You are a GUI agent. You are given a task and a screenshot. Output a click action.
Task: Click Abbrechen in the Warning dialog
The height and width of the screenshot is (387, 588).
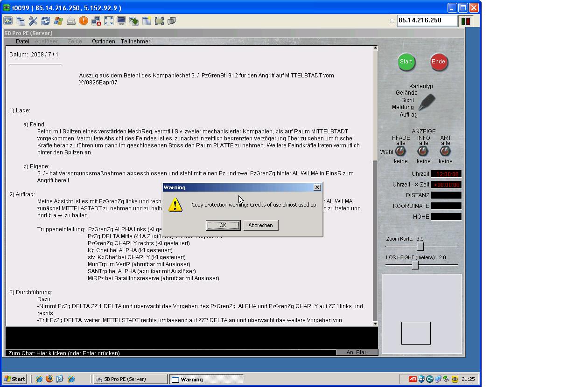(x=260, y=225)
